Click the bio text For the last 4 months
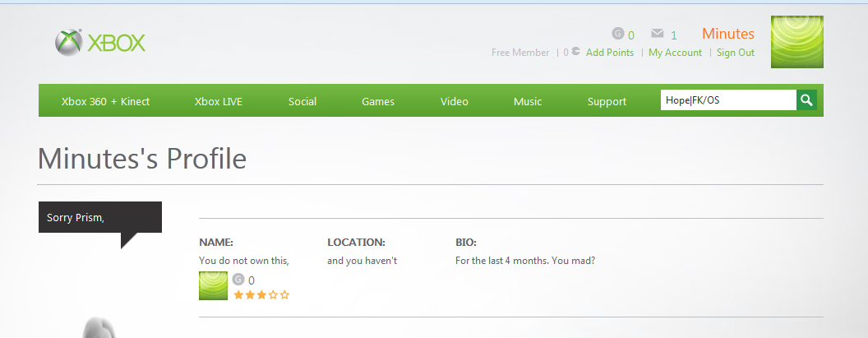 (524, 261)
